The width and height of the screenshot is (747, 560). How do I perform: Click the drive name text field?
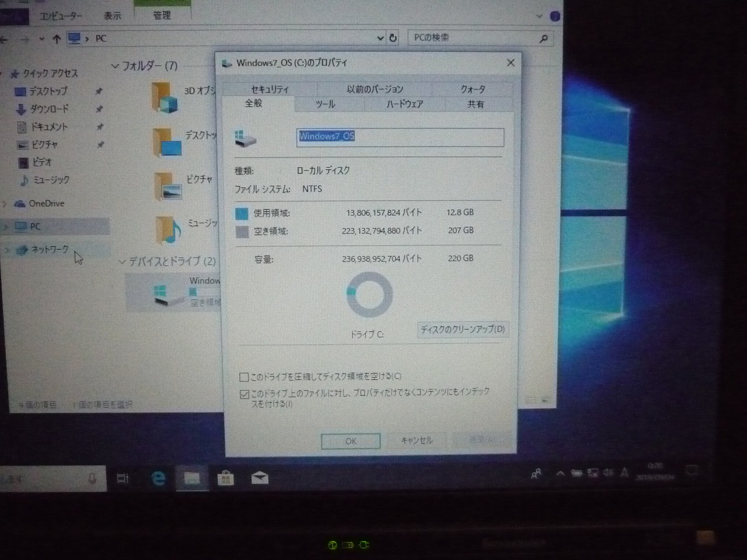click(x=400, y=137)
